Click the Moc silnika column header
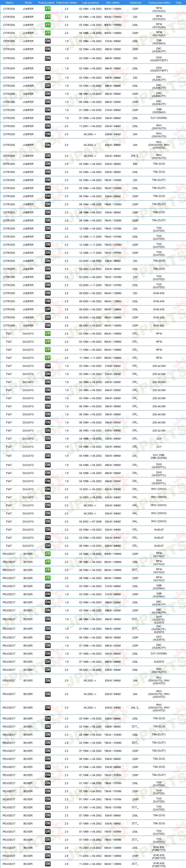Viewport: 186px width, 868px height. click(113, 2)
